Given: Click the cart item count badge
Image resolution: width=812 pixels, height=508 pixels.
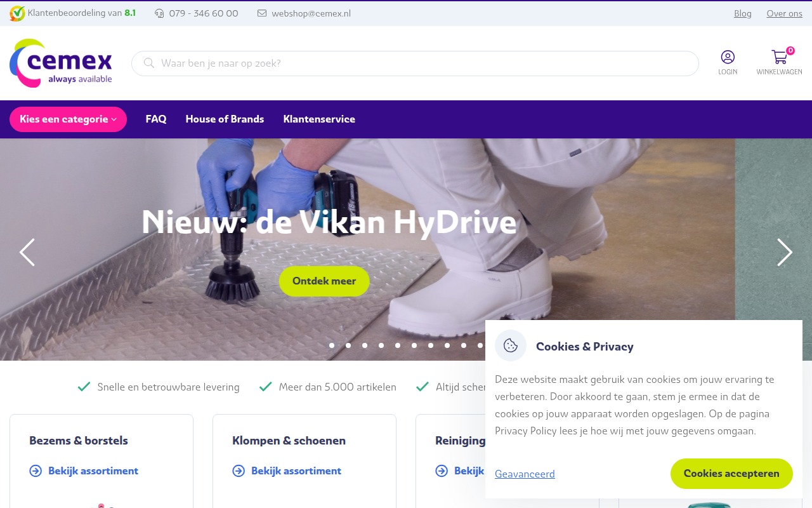Looking at the screenshot, I should click(x=790, y=51).
